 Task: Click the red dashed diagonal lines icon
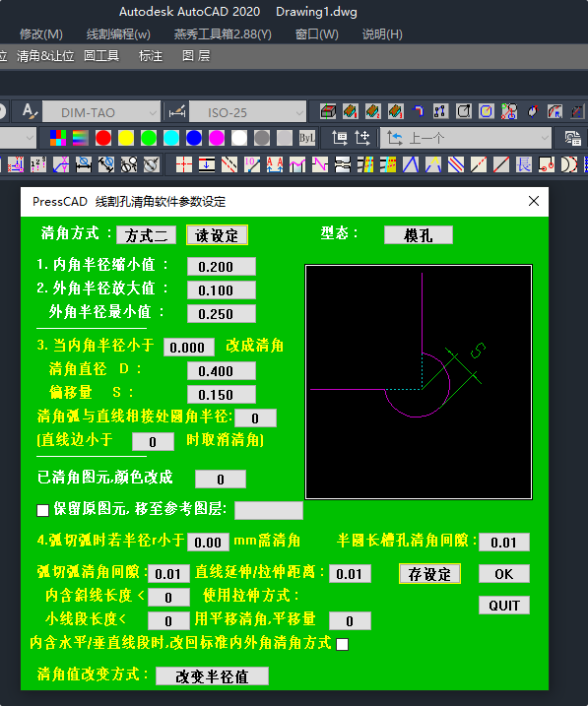pyautogui.click(x=229, y=164)
